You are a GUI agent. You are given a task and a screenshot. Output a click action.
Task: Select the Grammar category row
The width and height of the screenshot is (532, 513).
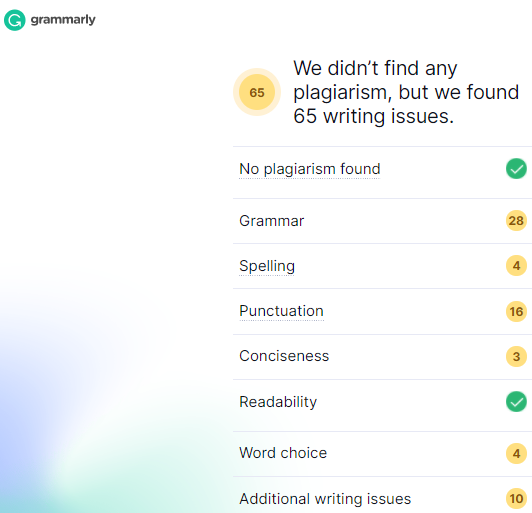[x=382, y=221]
